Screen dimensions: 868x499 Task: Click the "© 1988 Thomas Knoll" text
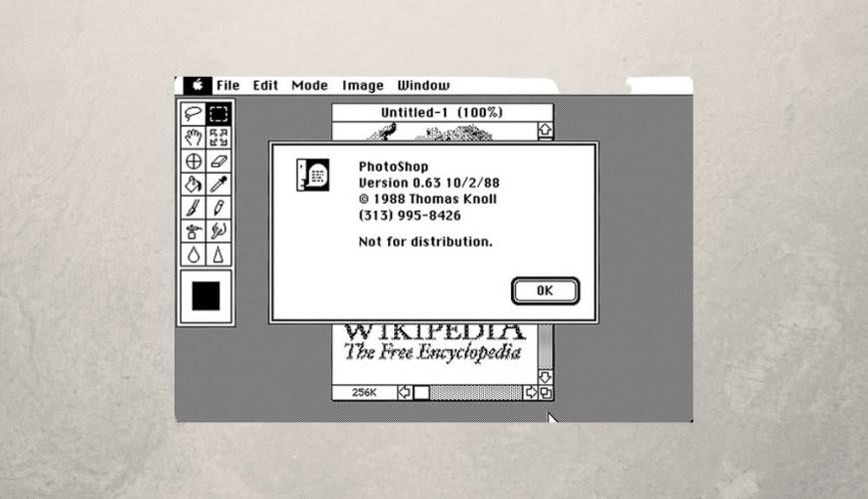point(427,199)
